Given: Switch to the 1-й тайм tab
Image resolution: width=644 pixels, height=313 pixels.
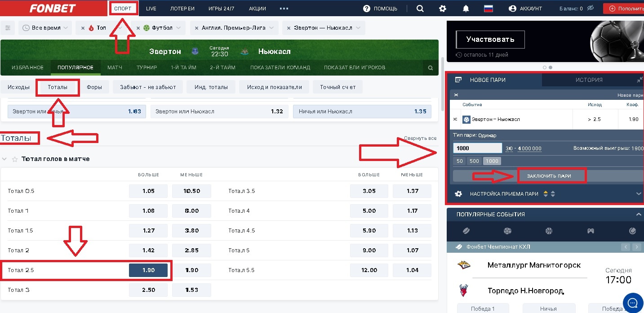Looking at the screenshot, I should pyautogui.click(x=183, y=67).
